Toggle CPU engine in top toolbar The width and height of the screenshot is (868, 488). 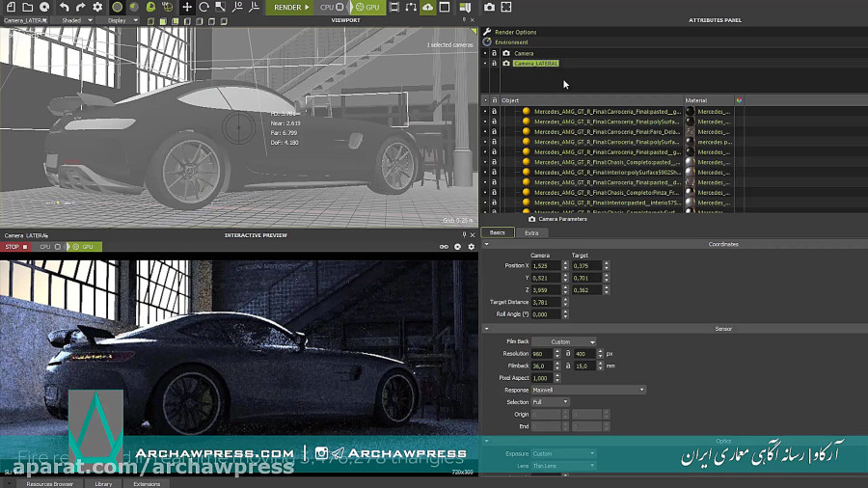[332, 7]
